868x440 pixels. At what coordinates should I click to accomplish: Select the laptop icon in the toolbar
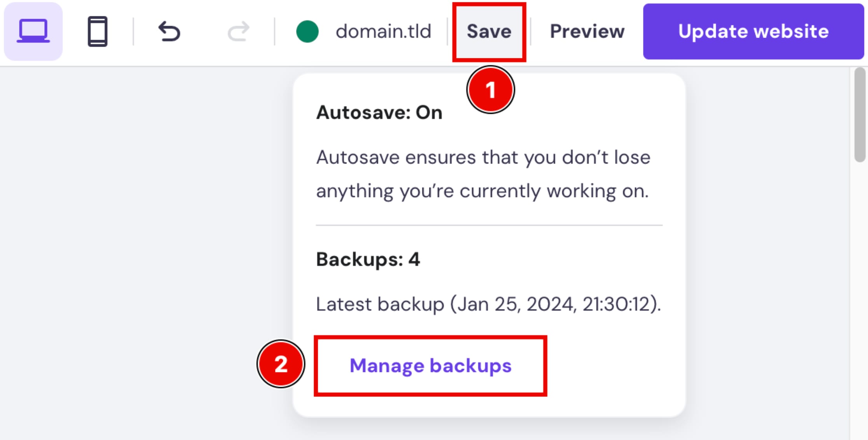tap(33, 31)
